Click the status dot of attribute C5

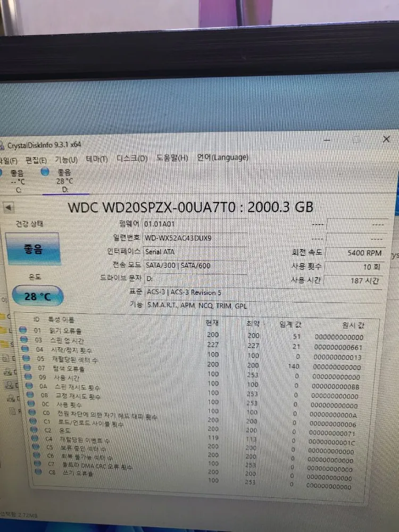pyautogui.click(x=36, y=446)
